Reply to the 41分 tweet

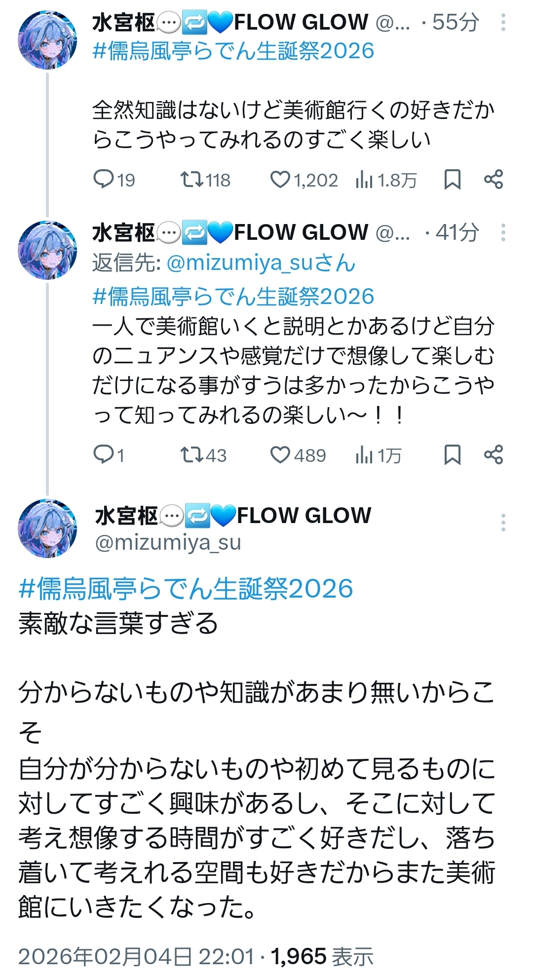109,454
